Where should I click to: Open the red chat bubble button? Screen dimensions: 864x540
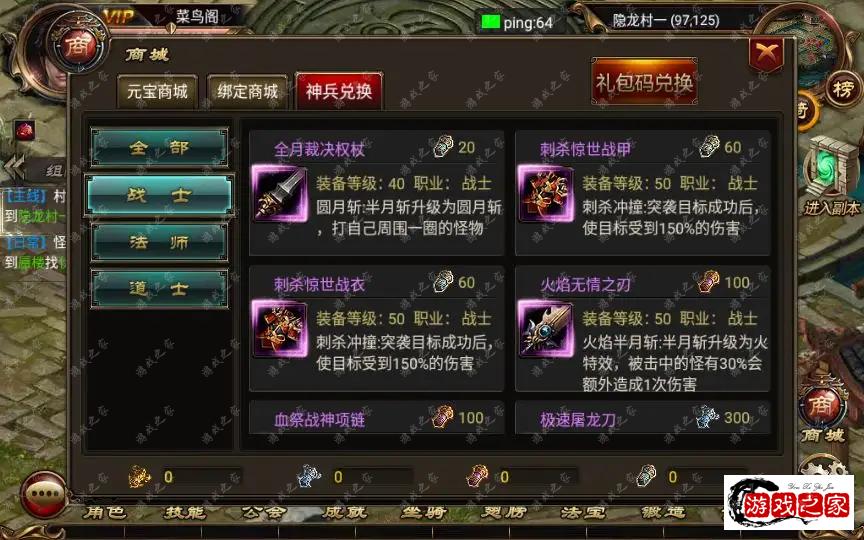45,495
